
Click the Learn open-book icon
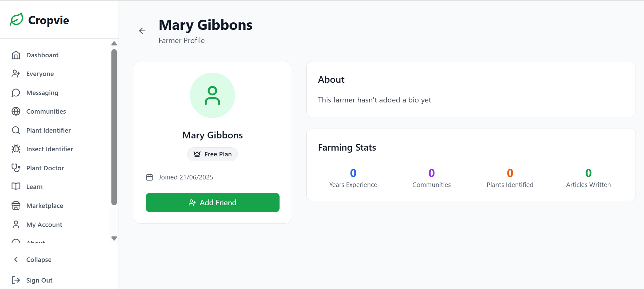pos(16,187)
